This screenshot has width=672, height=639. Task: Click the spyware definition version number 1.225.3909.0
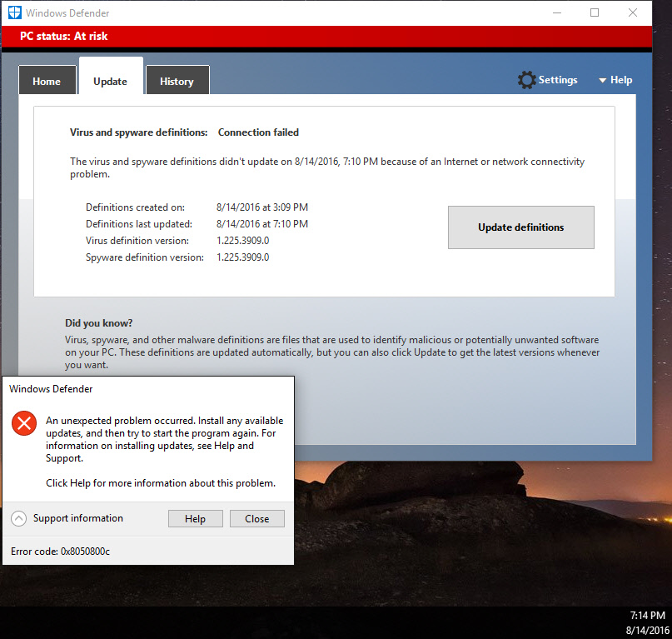pos(243,257)
